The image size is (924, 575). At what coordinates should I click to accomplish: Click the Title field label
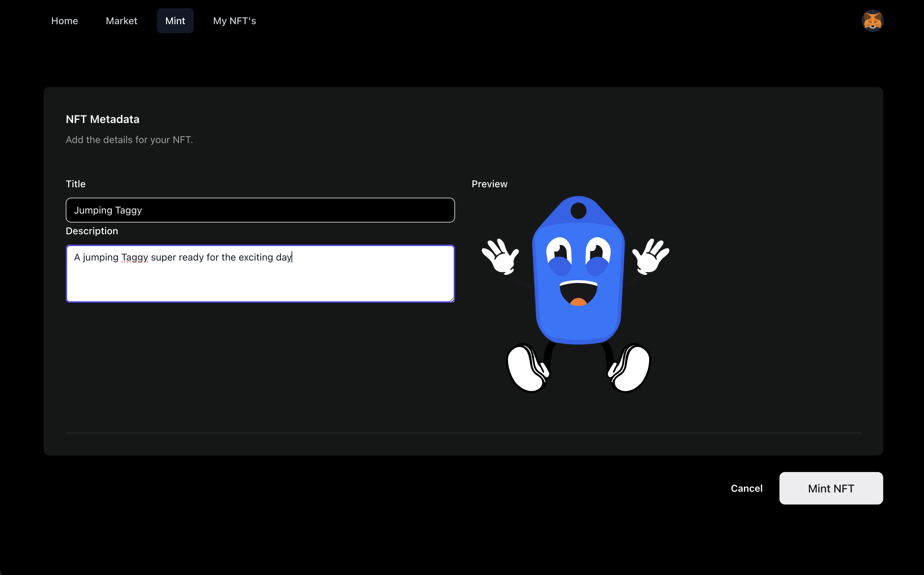point(76,184)
